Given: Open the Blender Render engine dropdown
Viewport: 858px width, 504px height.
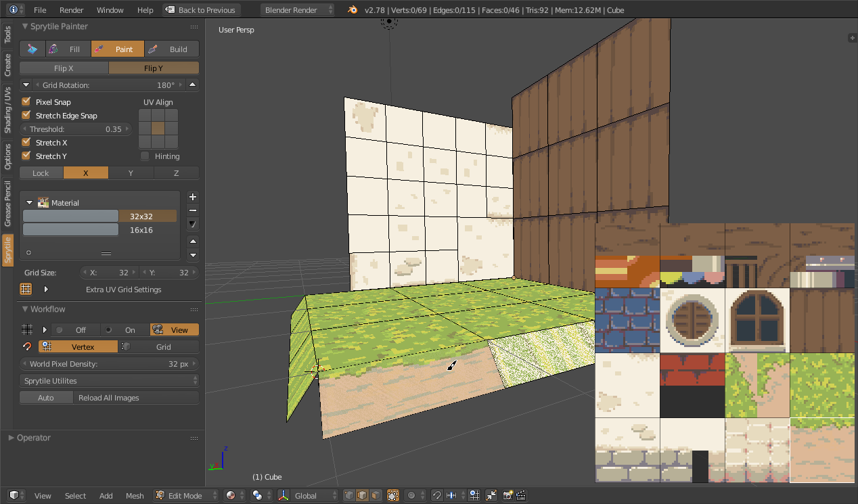Looking at the screenshot, I should click(x=298, y=10).
